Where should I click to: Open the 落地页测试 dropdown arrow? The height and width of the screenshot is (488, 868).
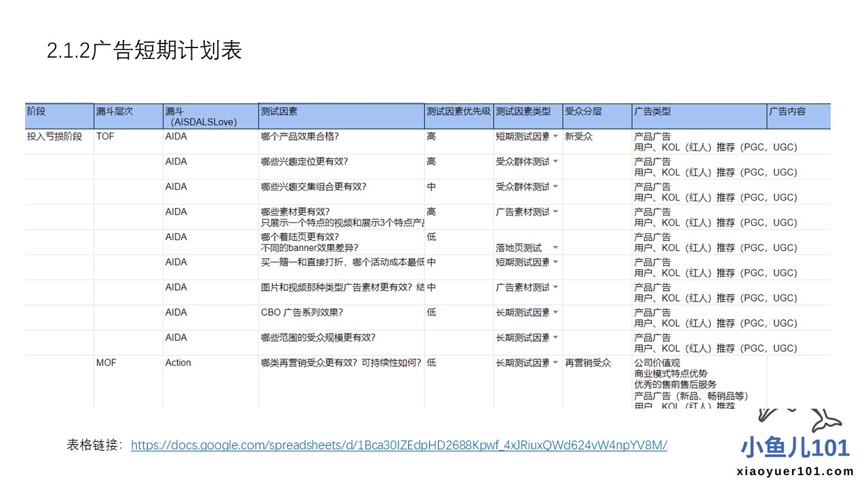pos(555,248)
